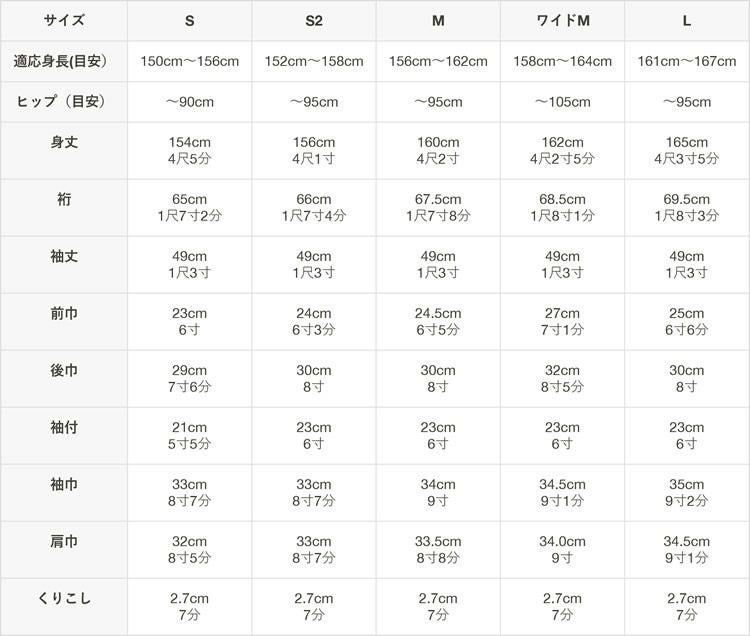Click the 150cm〜156cm height cell

click(x=189, y=61)
